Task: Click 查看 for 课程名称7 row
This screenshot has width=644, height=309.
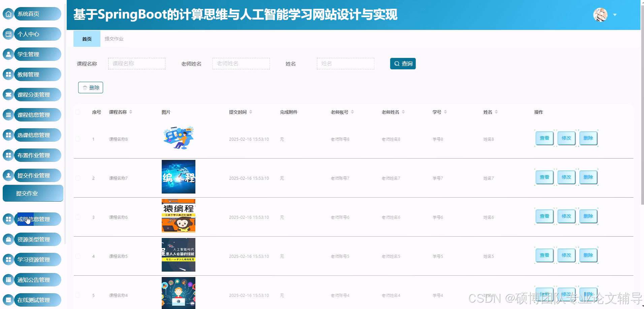Action: click(544, 177)
